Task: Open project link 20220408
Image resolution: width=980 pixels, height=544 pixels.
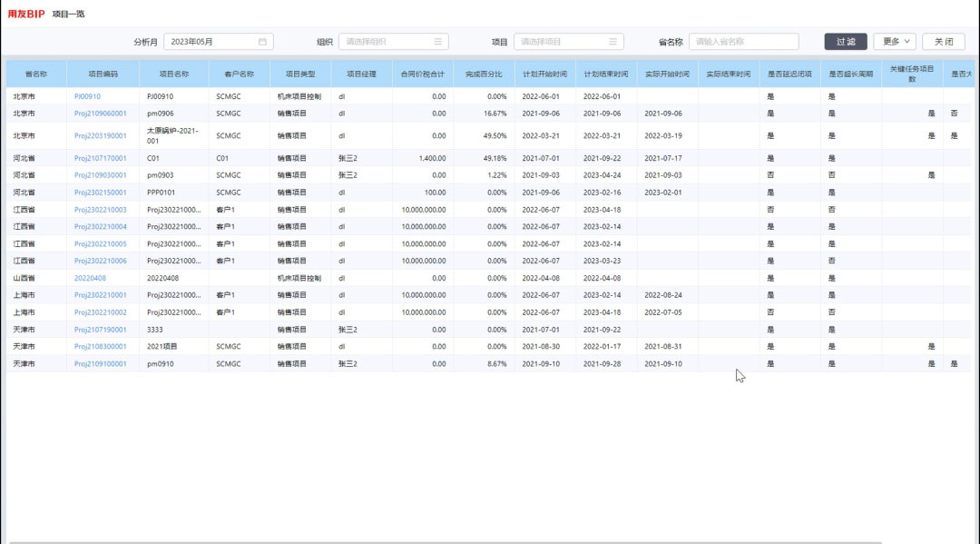Action: (90, 278)
